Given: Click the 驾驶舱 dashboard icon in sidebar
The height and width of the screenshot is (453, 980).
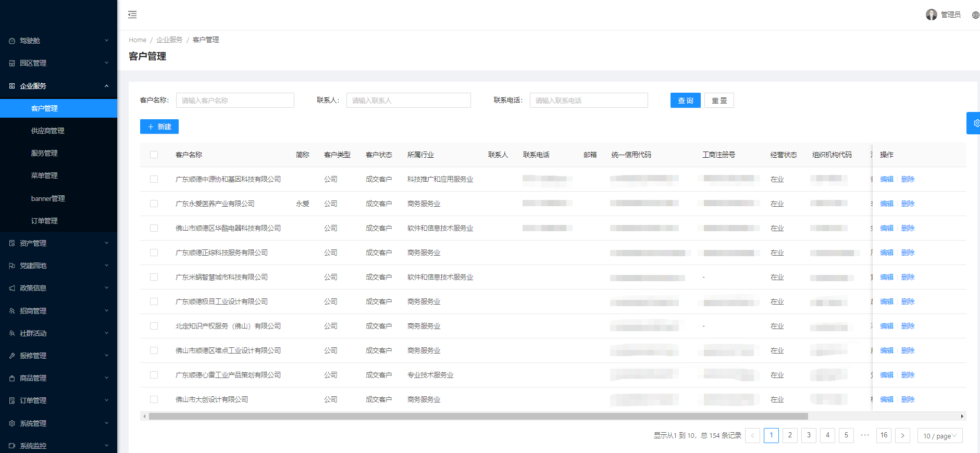Looking at the screenshot, I should pyautogui.click(x=12, y=41).
